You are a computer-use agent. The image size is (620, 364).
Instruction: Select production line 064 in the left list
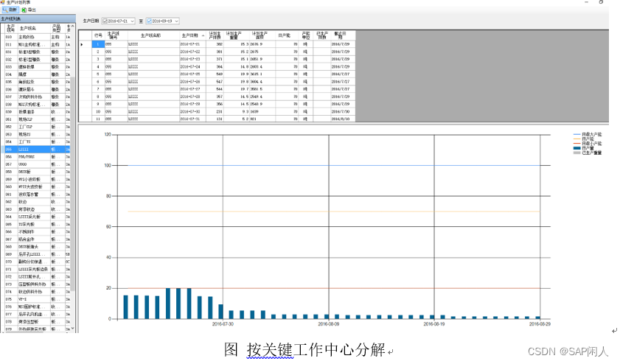(x=35, y=217)
